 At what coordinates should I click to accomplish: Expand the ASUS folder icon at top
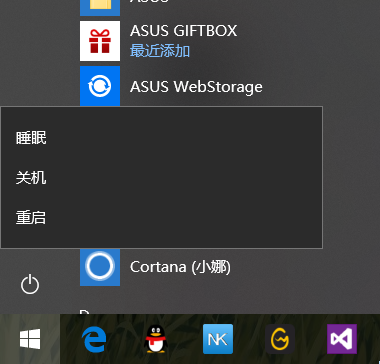point(100,8)
